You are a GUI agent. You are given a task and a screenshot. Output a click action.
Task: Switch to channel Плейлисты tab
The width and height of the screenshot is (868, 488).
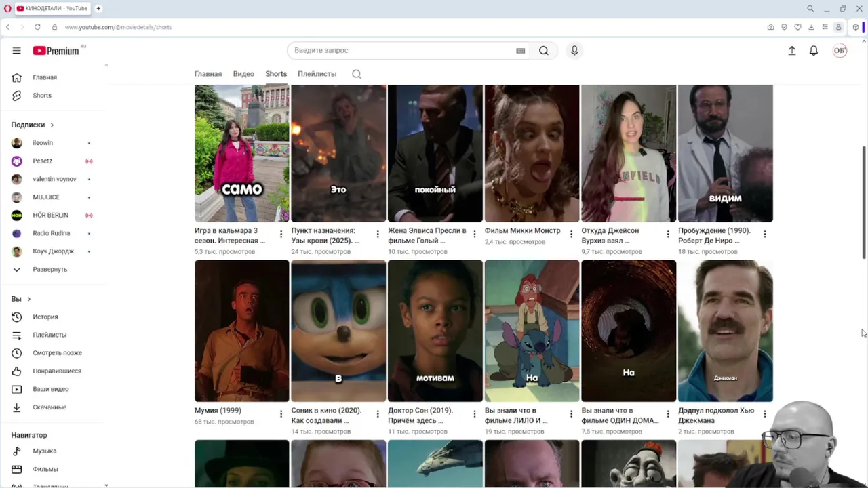[317, 74]
